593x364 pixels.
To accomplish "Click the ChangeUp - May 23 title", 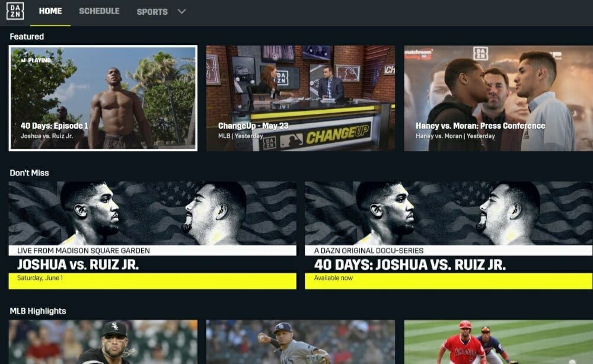I will 253,126.
